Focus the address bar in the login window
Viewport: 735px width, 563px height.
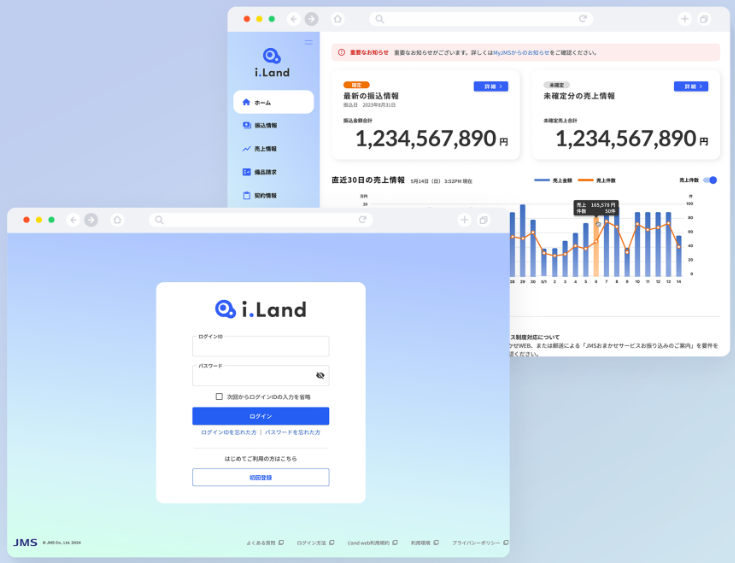coord(261,220)
